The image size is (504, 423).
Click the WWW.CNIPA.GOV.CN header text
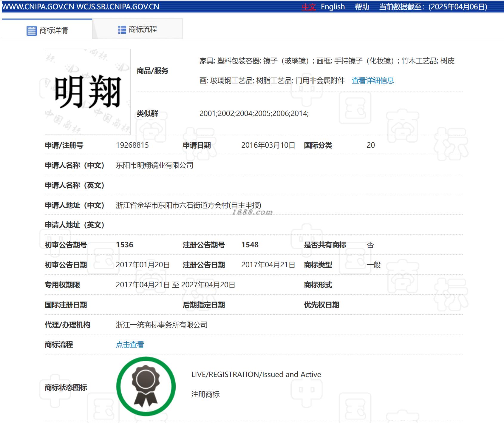(x=38, y=7)
